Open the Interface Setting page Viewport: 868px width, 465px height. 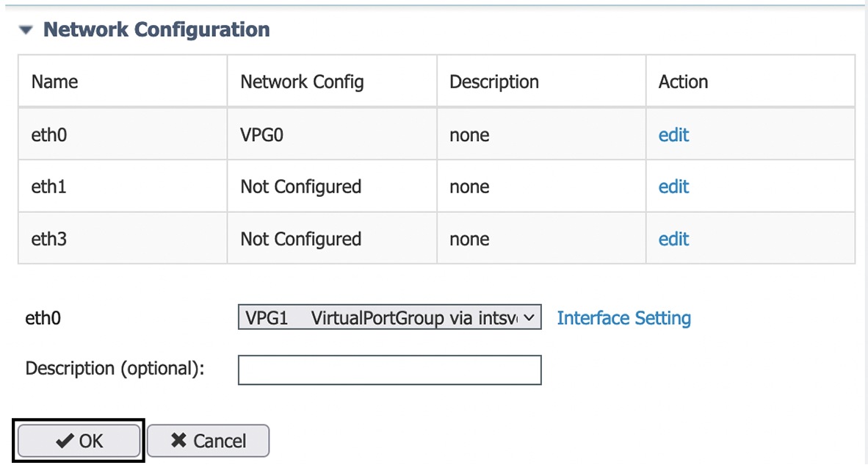pos(623,317)
